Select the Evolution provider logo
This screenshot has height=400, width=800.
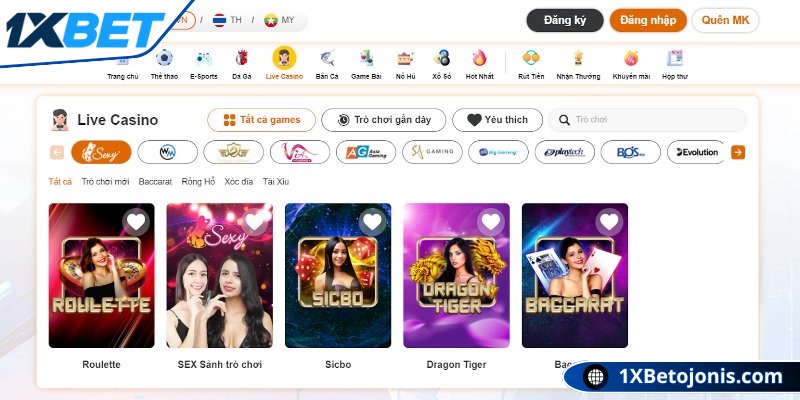pos(696,152)
